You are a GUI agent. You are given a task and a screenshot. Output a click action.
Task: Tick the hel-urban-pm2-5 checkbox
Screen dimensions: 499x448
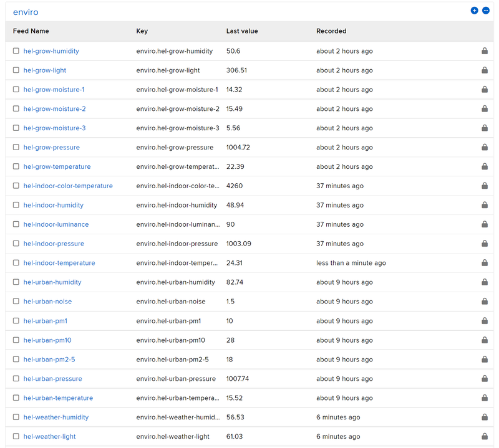16,360
